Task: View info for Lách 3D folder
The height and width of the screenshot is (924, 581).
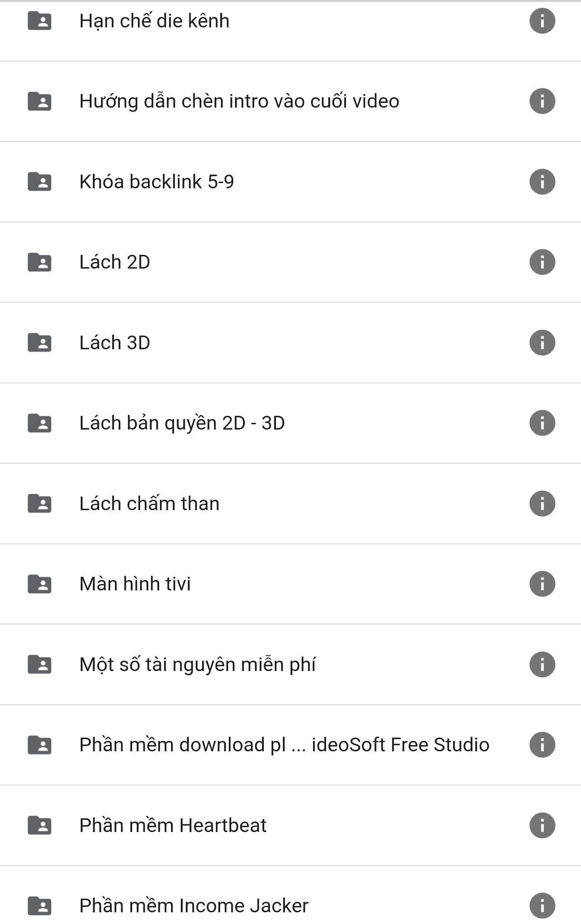Action: pos(542,342)
